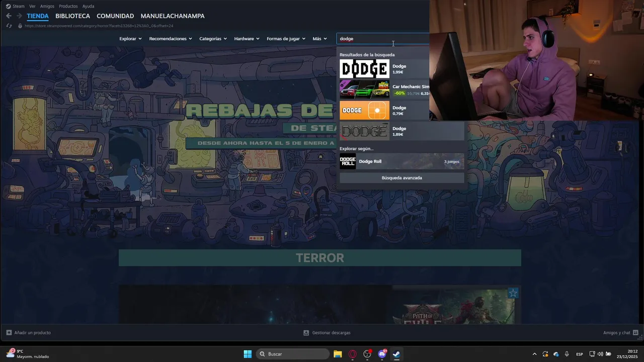Click the battery tray icon
Image resolution: width=644 pixels, height=362 pixels.
(x=608, y=354)
